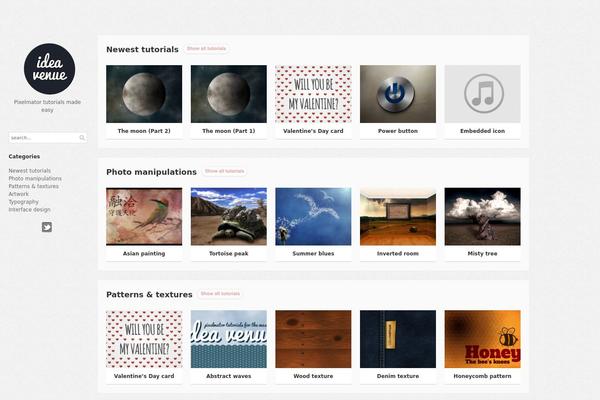600x400 pixels.
Task: Click 'The moon (Part 1)' caption
Action: pos(229,131)
